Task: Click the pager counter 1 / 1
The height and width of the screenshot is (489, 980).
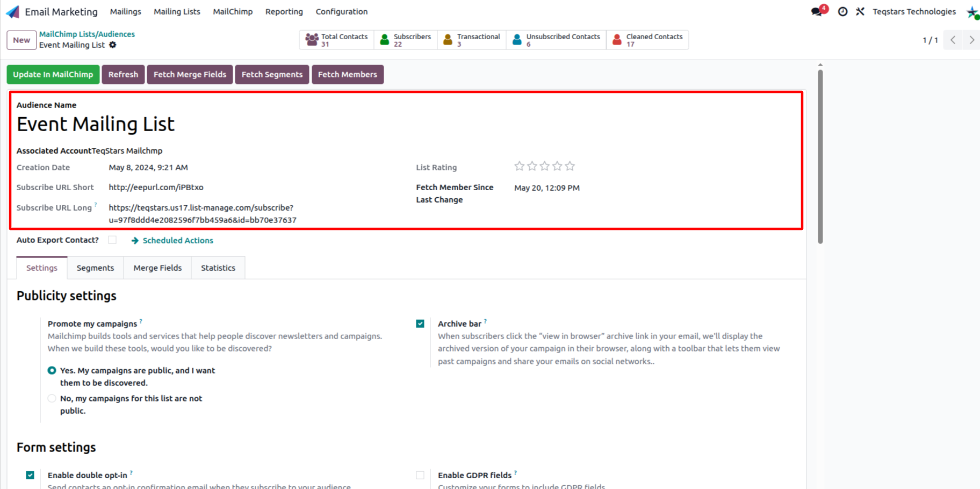Action: click(930, 40)
